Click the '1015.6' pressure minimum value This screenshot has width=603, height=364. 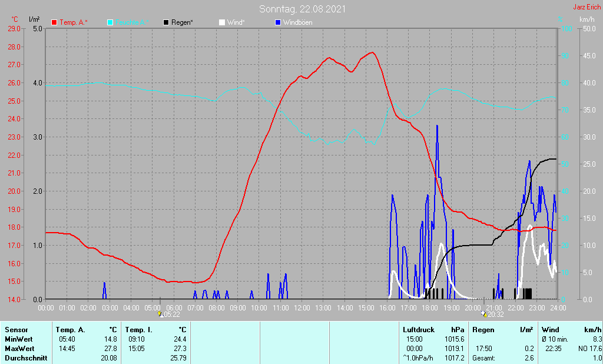[455, 339]
